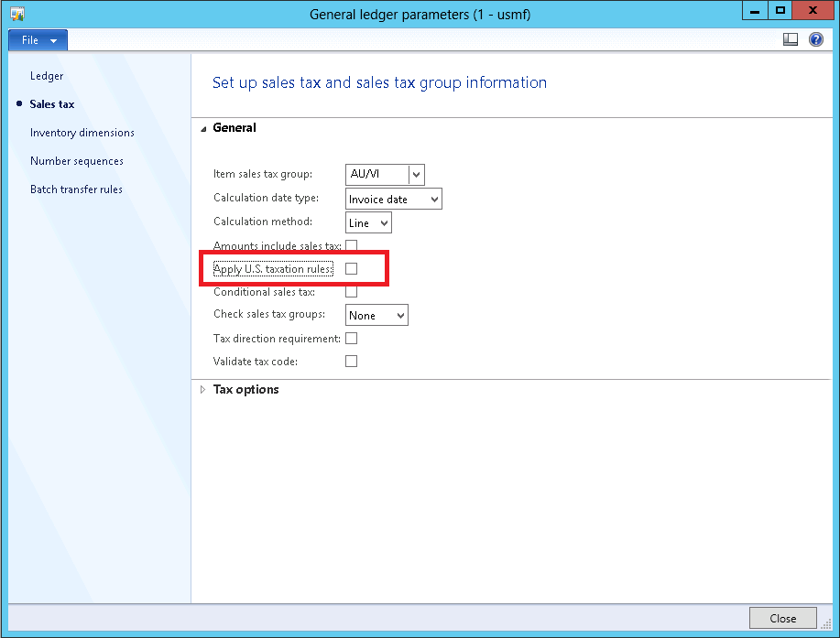The height and width of the screenshot is (638, 840).
Task: Enable Conditional sales tax
Action: tap(352, 291)
